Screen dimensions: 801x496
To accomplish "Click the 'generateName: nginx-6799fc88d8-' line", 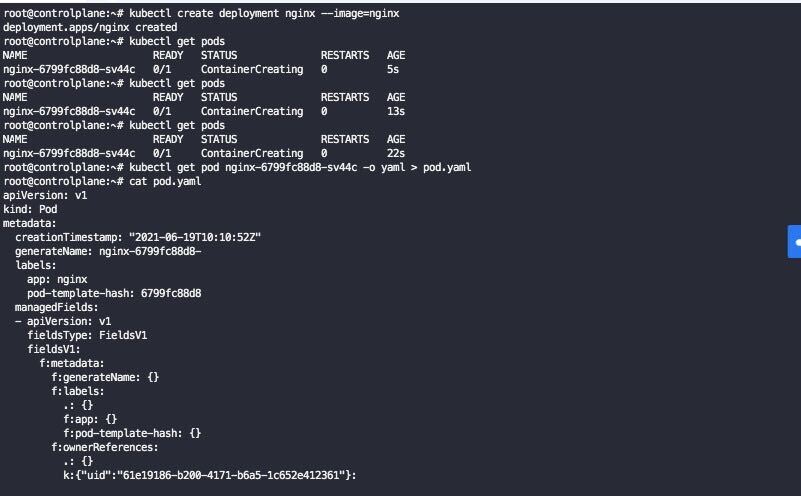I will pos(108,251).
